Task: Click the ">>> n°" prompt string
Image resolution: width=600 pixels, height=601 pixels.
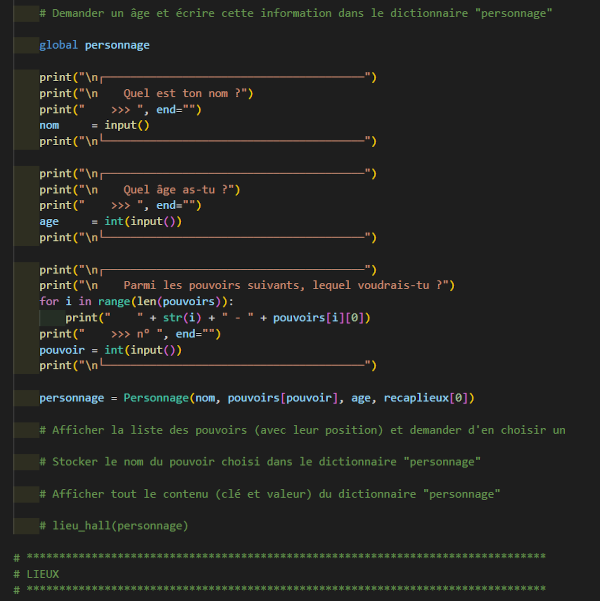Action: [x=140, y=334]
